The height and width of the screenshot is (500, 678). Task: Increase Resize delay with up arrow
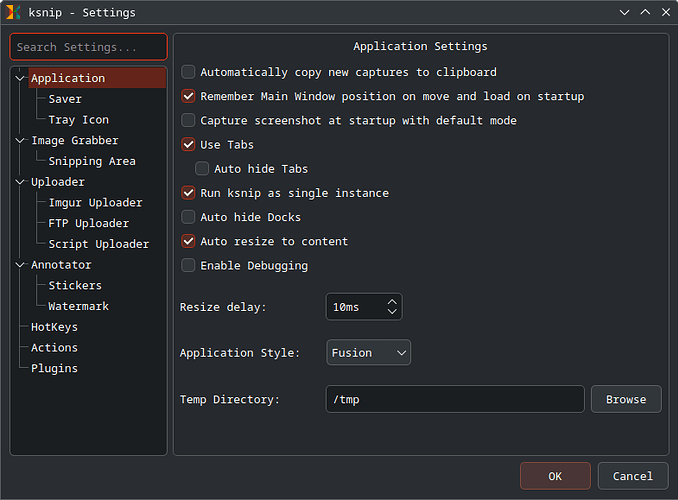[392, 301]
